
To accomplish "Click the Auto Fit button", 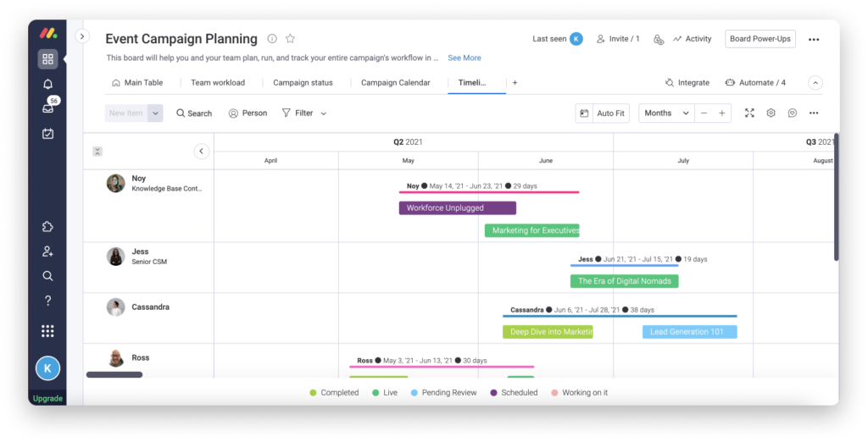I will 602,113.
